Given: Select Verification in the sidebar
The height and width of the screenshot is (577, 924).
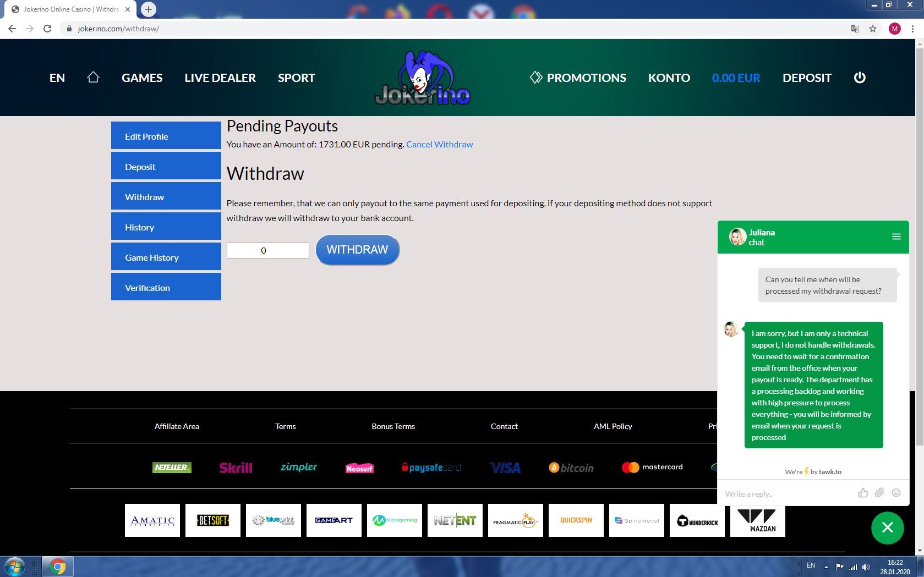Looking at the screenshot, I should coord(166,287).
